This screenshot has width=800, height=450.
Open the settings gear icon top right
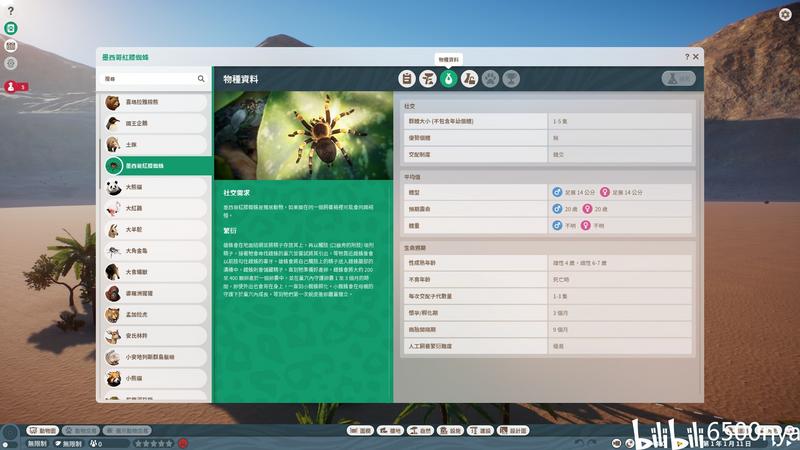point(785,14)
